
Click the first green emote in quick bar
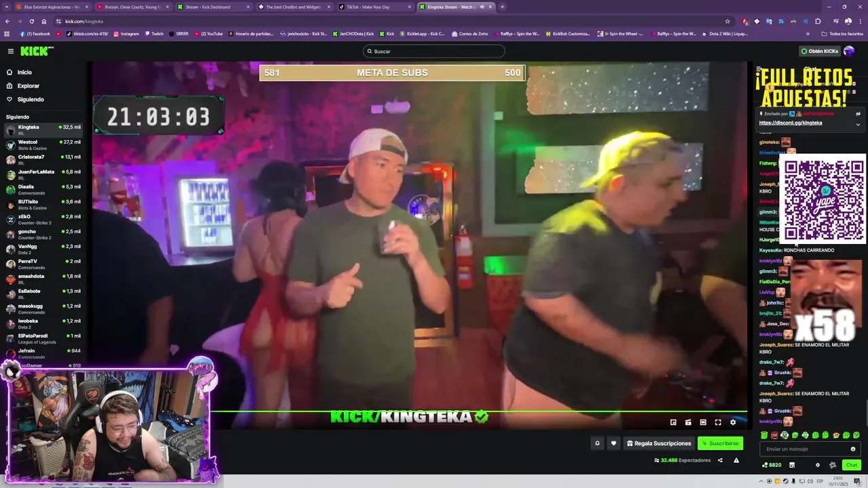[764, 435]
